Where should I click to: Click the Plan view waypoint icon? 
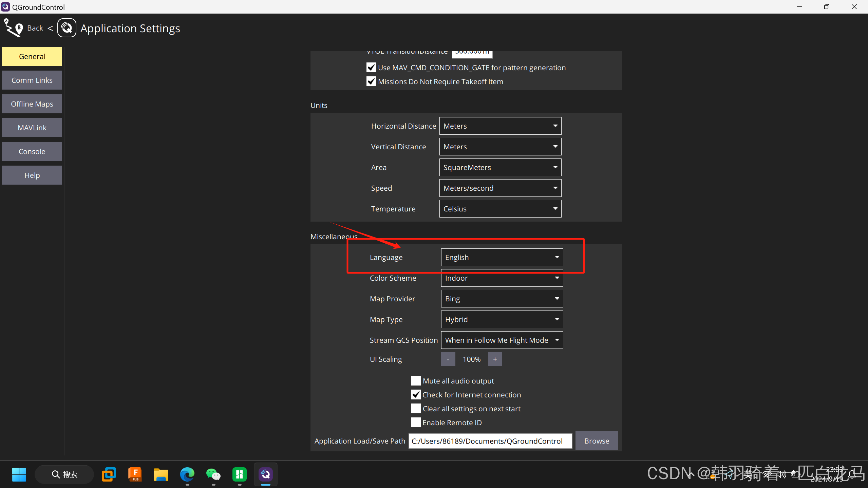[x=14, y=28]
